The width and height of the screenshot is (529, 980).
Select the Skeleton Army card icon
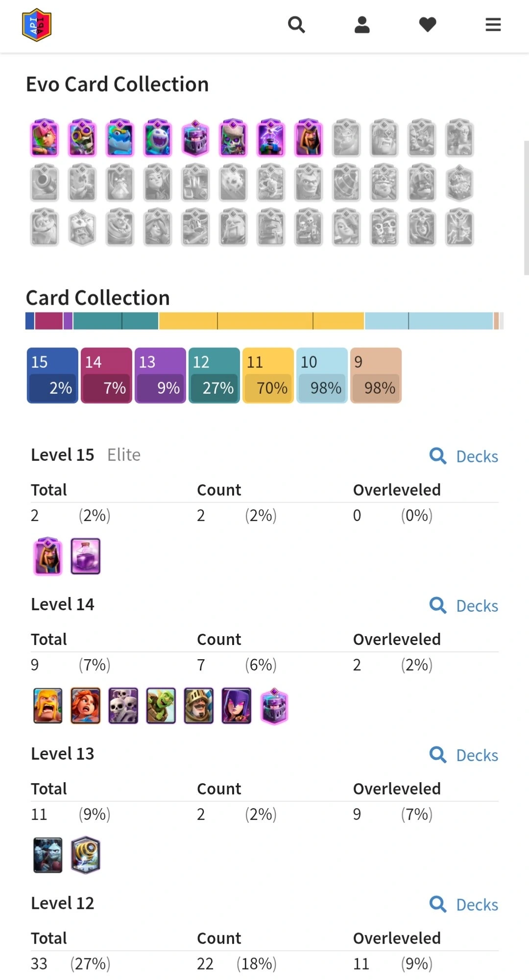click(123, 706)
